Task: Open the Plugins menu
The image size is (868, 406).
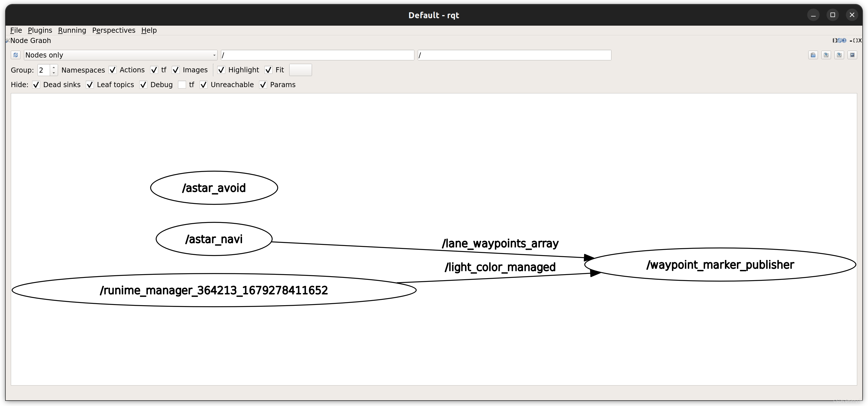Action: pyautogui.click(x=40, y=30)
